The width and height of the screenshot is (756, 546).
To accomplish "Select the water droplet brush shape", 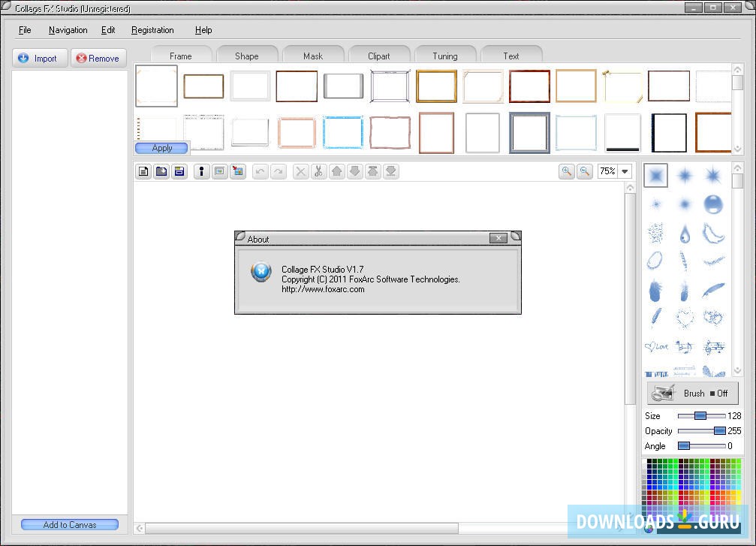I will pos(684,234).
